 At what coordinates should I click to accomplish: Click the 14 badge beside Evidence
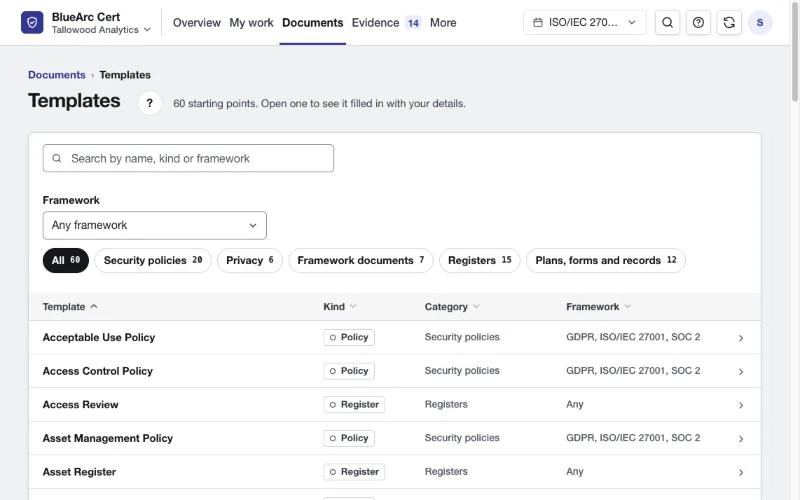click(413, 23)
